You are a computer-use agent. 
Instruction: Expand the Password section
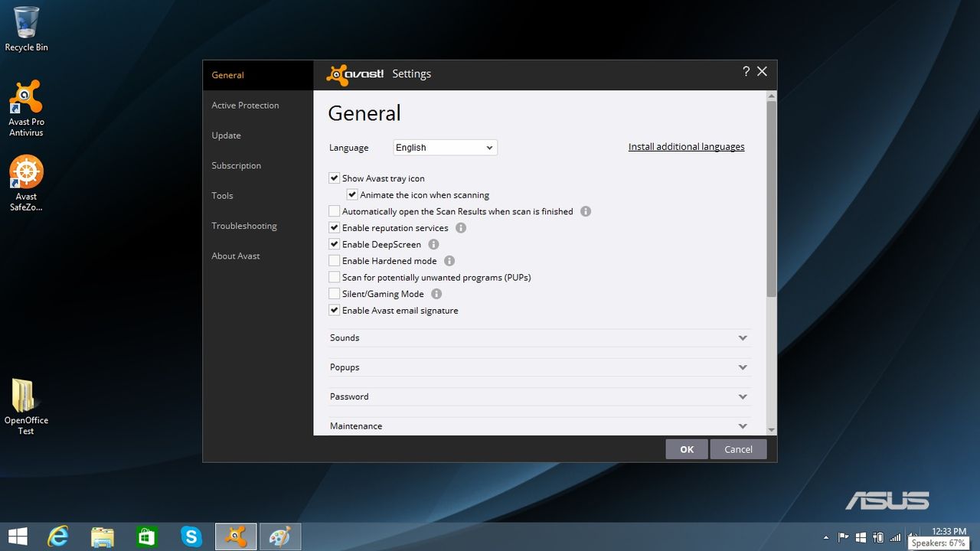[540, 396]
